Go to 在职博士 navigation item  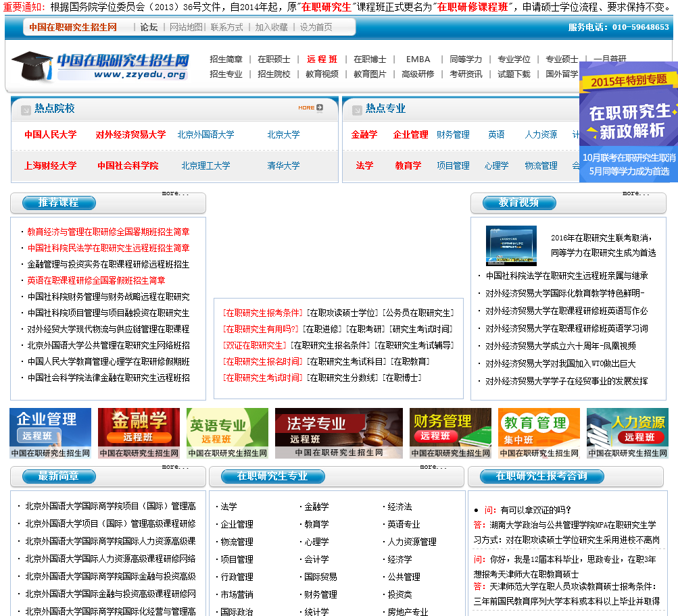coord(370,59)
